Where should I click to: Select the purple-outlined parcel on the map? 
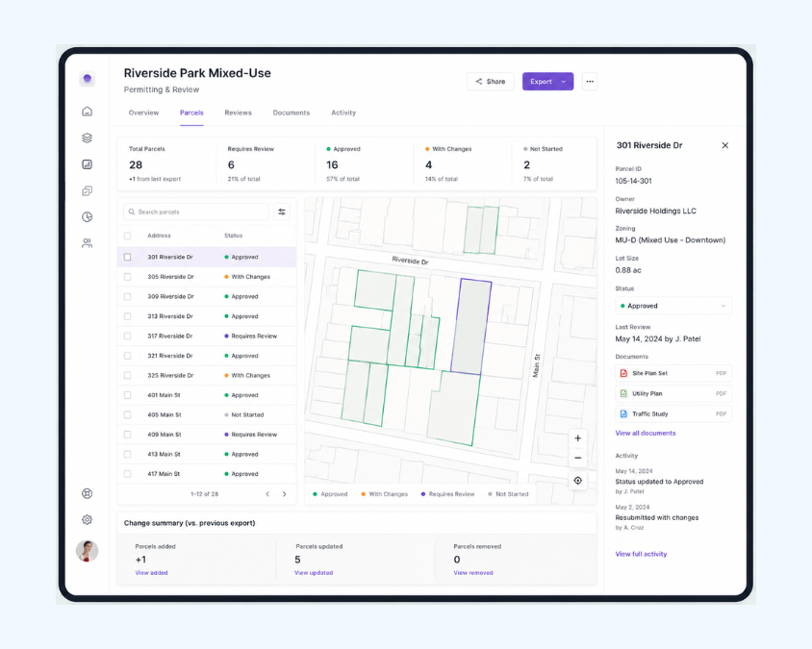[470, 327]
